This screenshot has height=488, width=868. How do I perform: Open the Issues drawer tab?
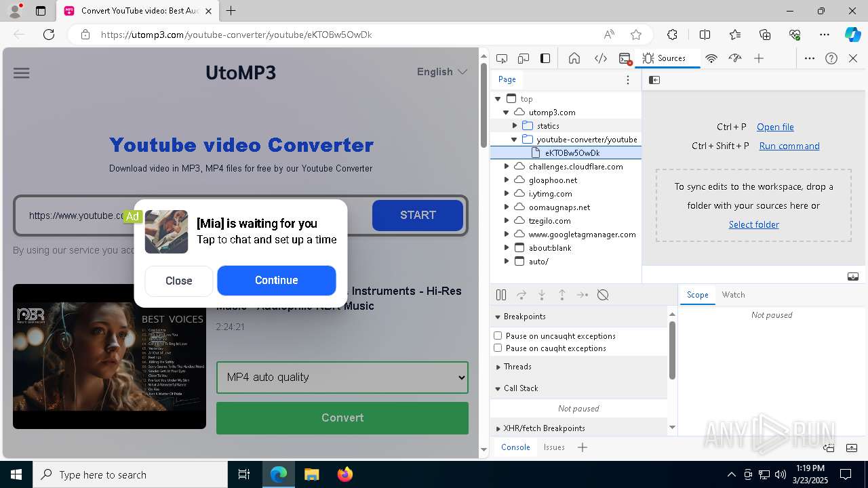pyautogui.click(x=554, y=447)
